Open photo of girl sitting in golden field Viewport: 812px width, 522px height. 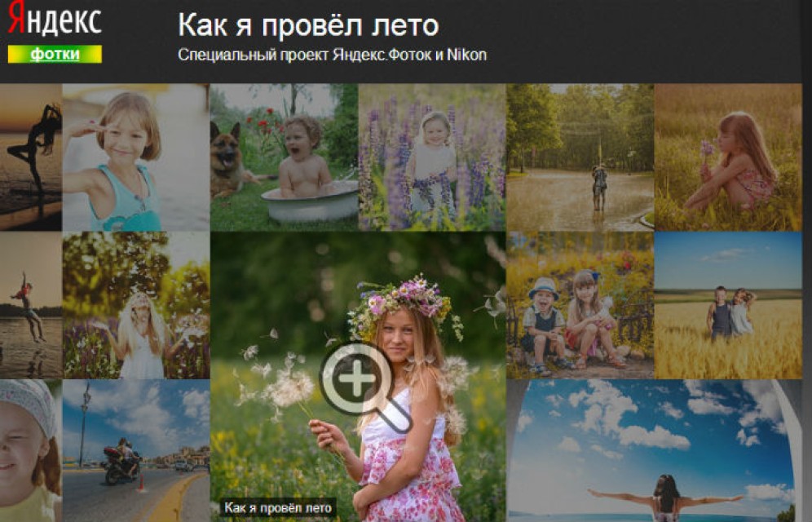pyautogui.click(x=727, y=157)
